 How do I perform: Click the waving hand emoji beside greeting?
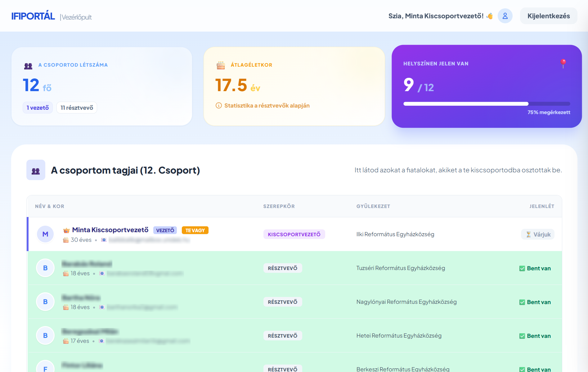click(x=490, y=16)
